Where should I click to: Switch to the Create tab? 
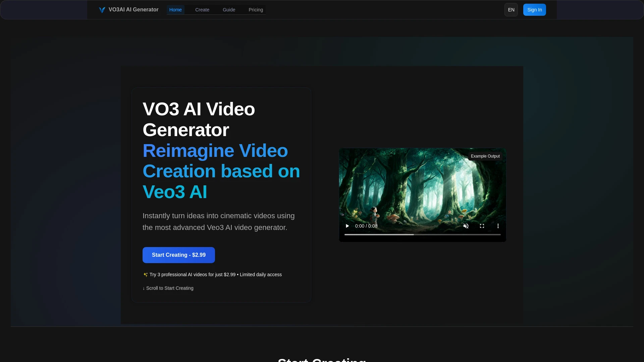[x=202, y=10]
